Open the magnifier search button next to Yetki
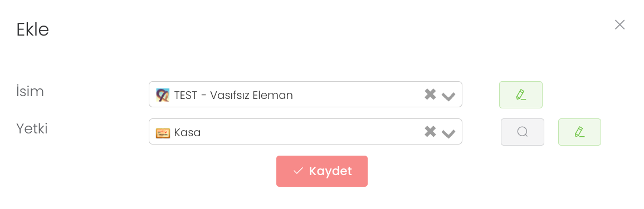644x209 pixels. [x=523, y=132]
